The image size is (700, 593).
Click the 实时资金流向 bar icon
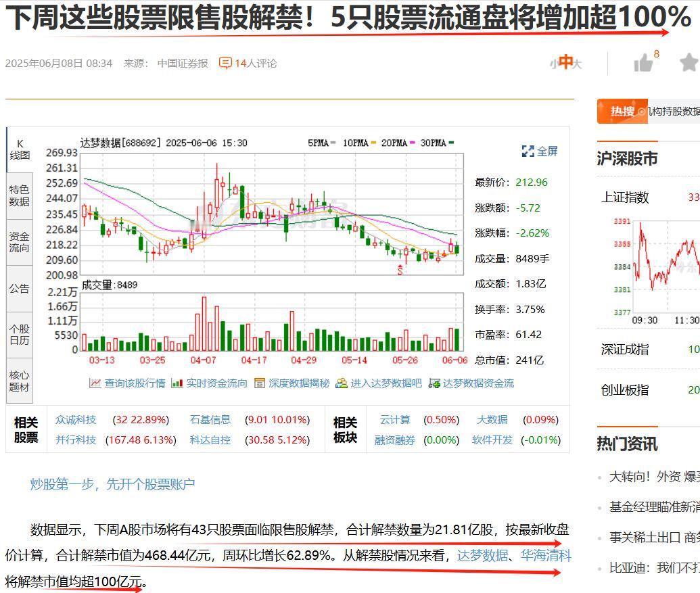pos(177,383)
